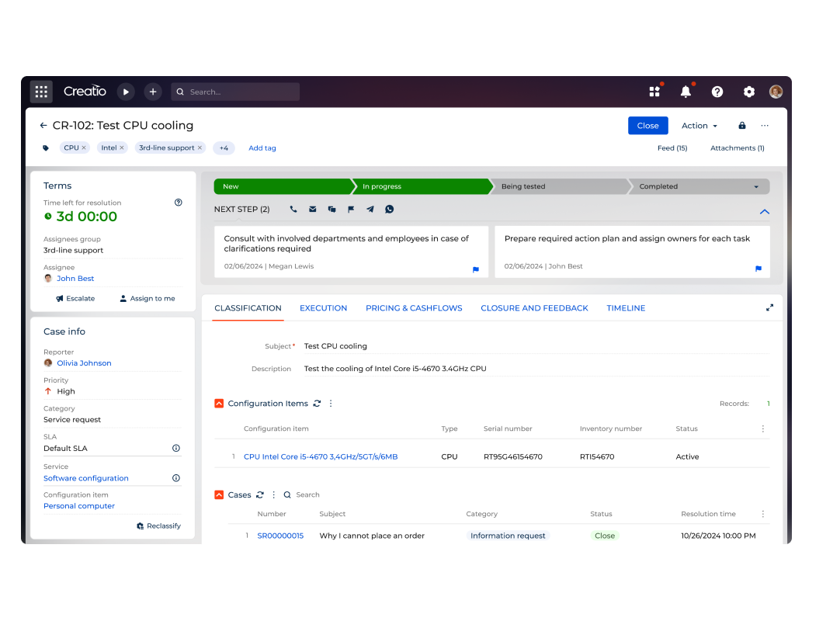Click the WhatsApp icon in Next Step toolbar

(389, 209)
